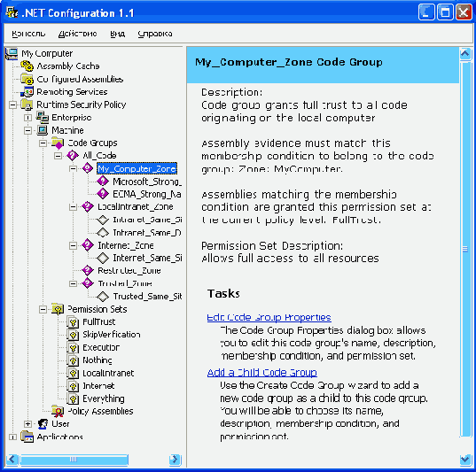Expand the Enterprise node
The width and height of the screenshot is (476, 472).
point(27,118)
